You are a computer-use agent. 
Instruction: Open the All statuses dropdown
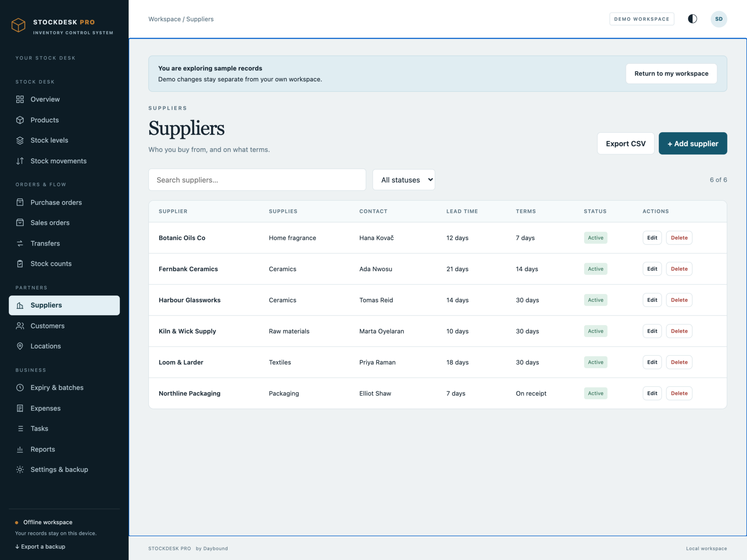403,180
